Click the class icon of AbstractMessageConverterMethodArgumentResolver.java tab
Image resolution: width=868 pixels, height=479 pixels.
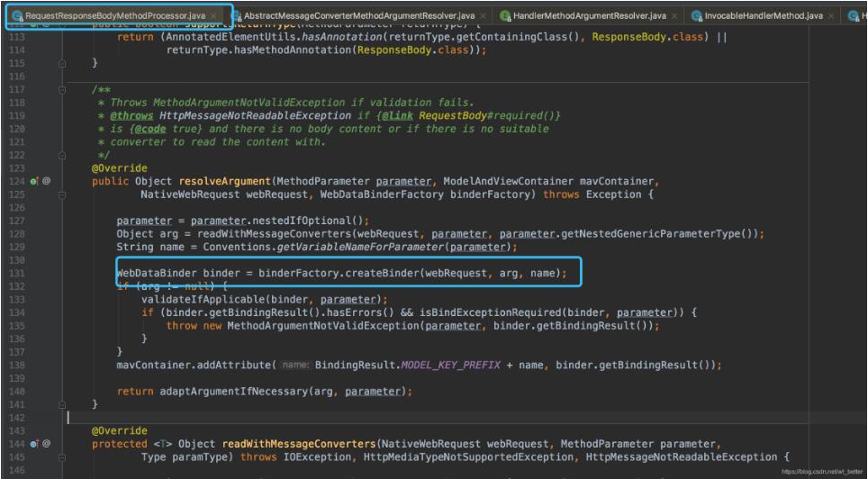[x=236, y=16]
